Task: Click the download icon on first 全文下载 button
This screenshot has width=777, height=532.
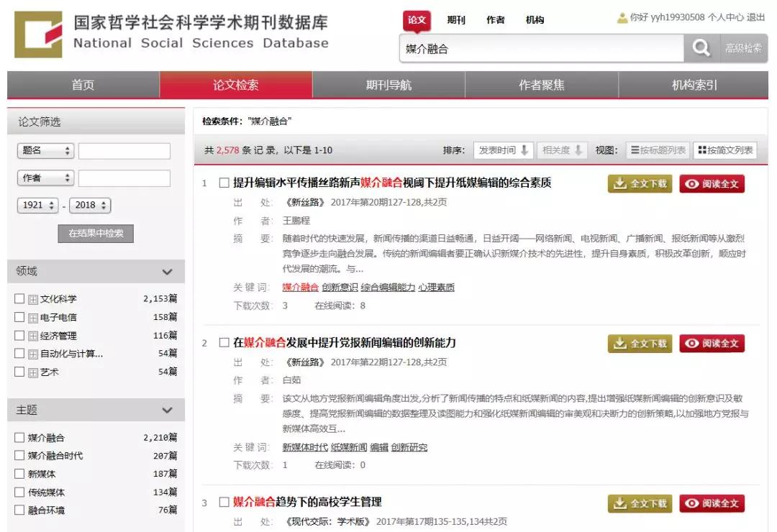Action: [619, 183]
